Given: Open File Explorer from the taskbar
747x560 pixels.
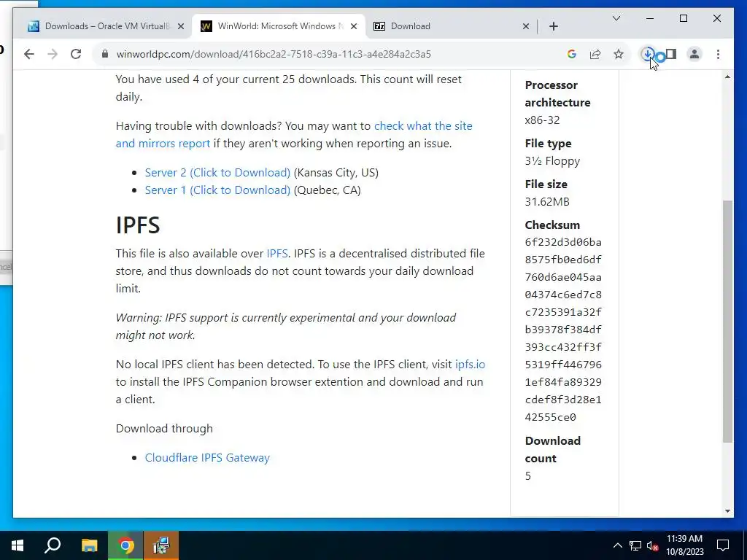Looking at the screenshot, I should (89, 545).
